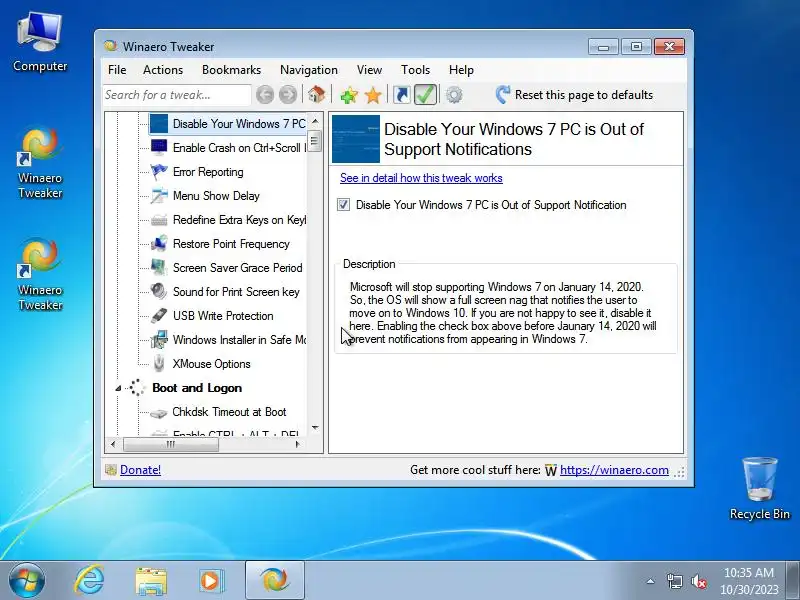Click the Start orb button
This screenshot has width=800, height=600.
[x=27, y=581]
